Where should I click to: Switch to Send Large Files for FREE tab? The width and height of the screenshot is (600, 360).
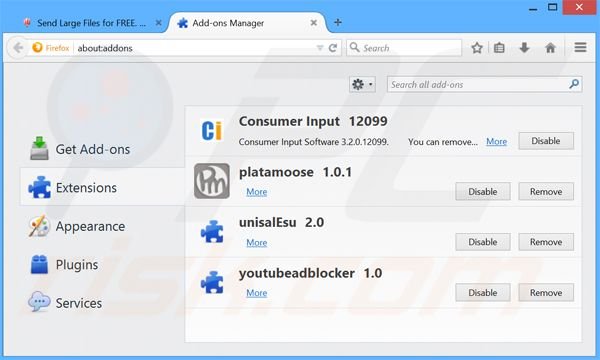pyautogui.click(x=91, y=23)
